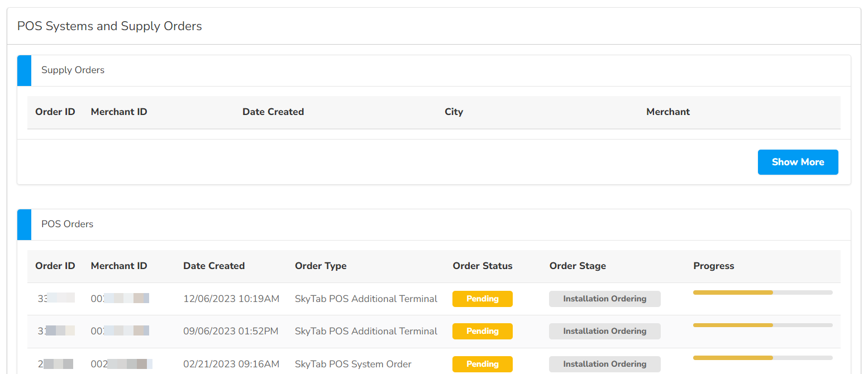Click the Order Status column header
Viewport: 868px width, 374px height.
pos(482,266)
